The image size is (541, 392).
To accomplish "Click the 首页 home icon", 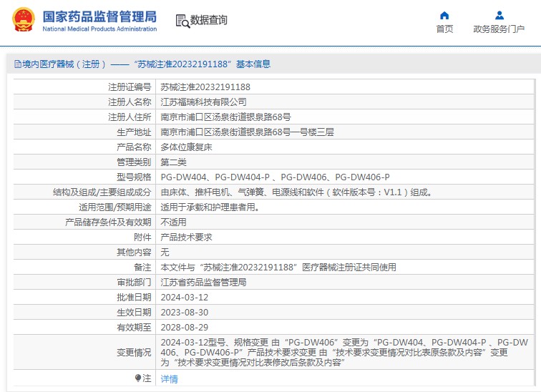I will pos(444,15).
